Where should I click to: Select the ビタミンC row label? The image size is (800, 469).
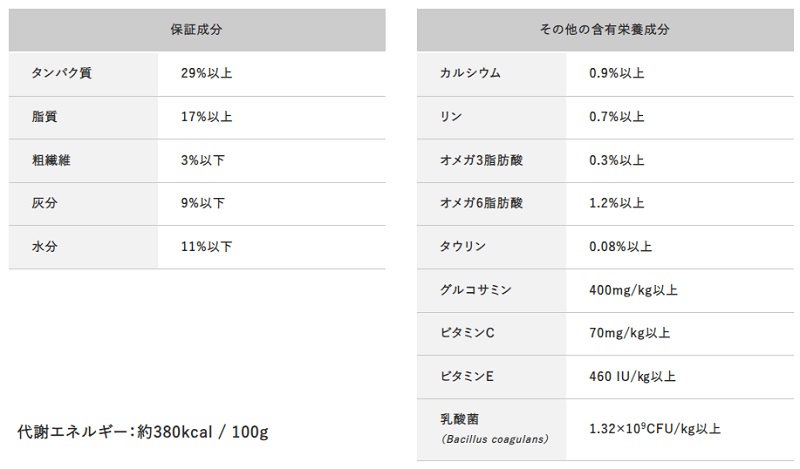coord(468,333)
